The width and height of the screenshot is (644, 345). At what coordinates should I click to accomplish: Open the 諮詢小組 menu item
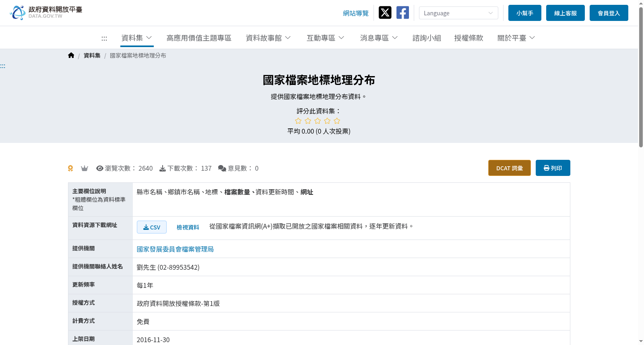tap(427, 38)
